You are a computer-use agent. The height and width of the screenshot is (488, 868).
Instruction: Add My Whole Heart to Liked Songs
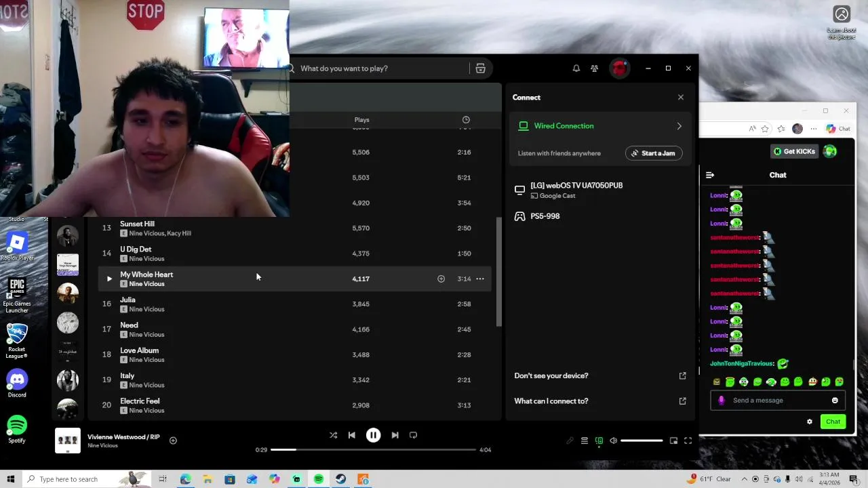click(x=441, y=279)
